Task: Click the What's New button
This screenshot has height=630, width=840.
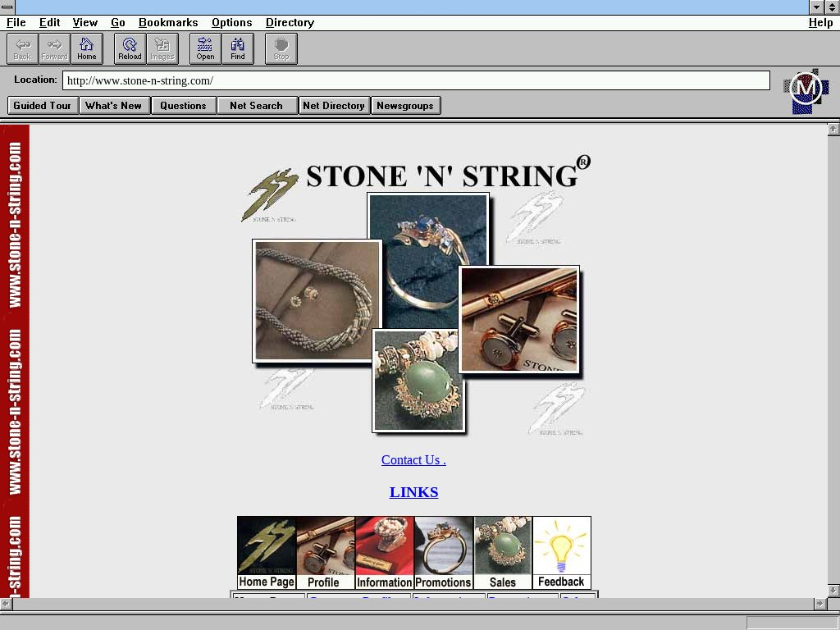Action: point(114,106)
